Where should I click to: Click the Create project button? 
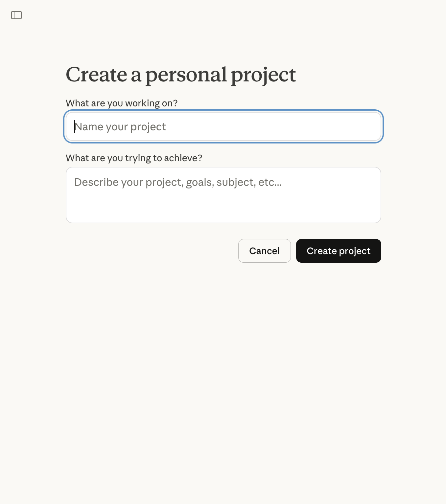tap(339, 251)
